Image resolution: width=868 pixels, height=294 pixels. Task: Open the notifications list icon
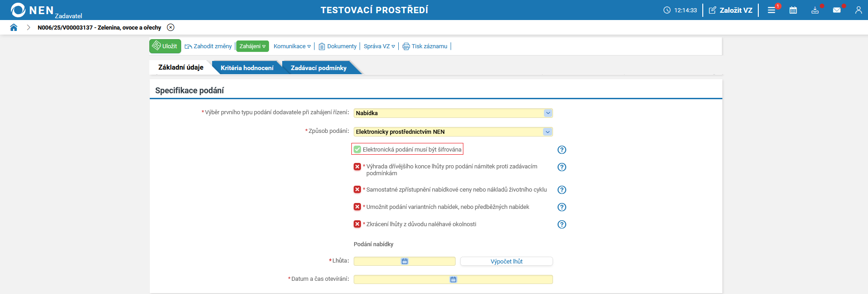772,10
